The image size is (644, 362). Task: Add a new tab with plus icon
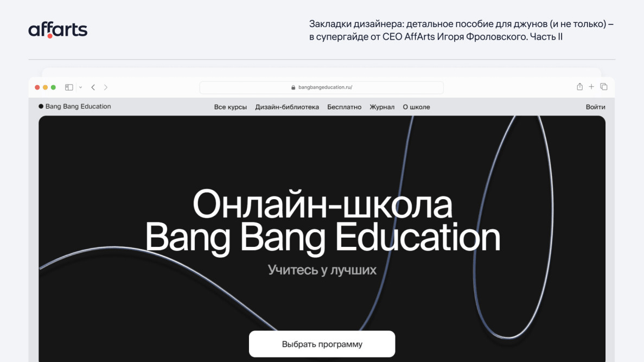pos(591,87)
